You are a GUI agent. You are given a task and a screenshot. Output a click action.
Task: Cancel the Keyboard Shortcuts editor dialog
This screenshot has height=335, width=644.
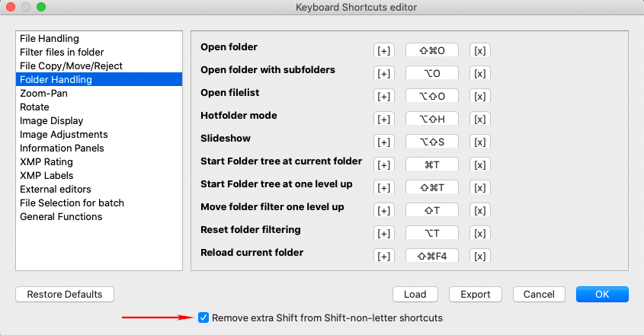click(x=539, y=294)
